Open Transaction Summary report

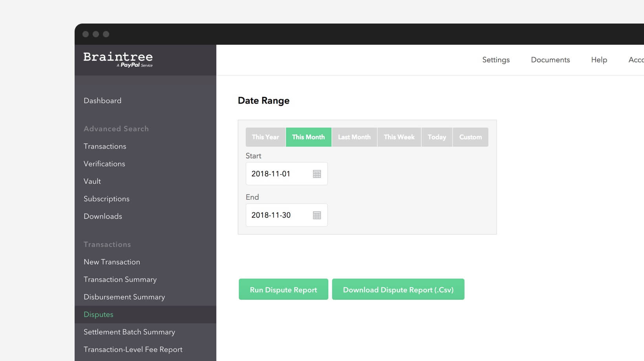point(120,279)
